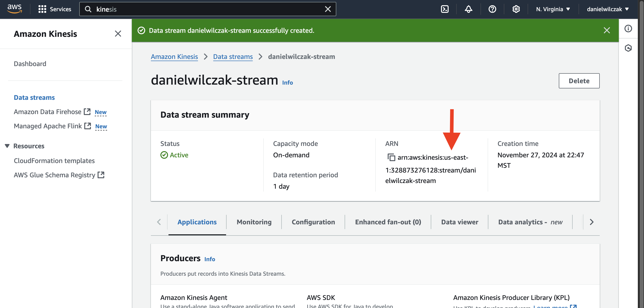Image resolution: width=644 pixels, height=308 pixels.
Task: Open the info panel icon on right
Action: [628, 29]
